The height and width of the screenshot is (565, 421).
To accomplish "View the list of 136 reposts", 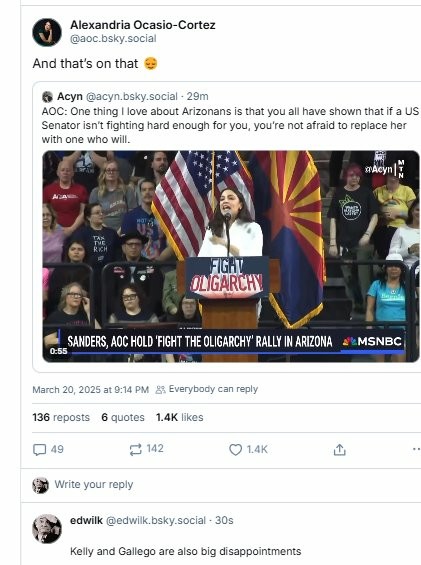I will pyautogui.click(x=61, y=417).
